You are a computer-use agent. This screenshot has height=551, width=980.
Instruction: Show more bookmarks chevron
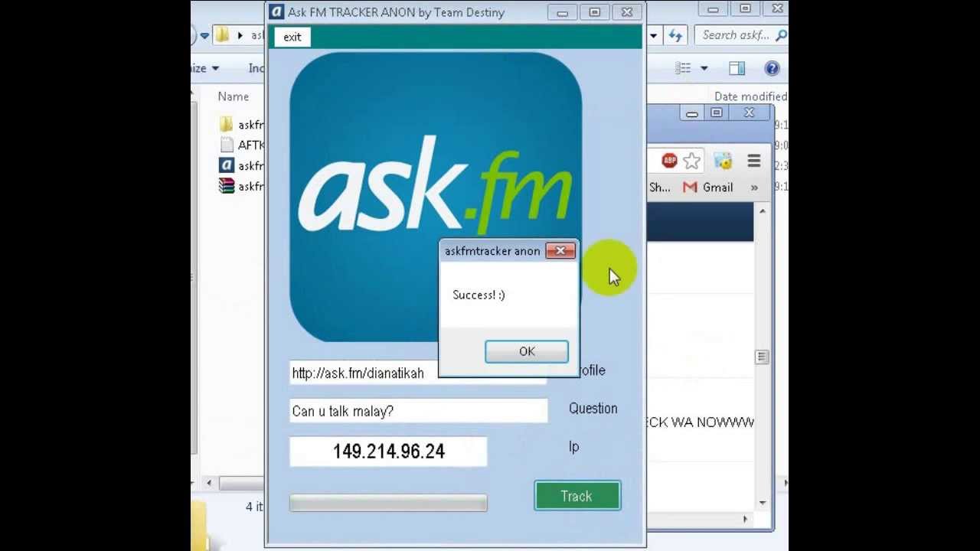[x=754, y=187]
